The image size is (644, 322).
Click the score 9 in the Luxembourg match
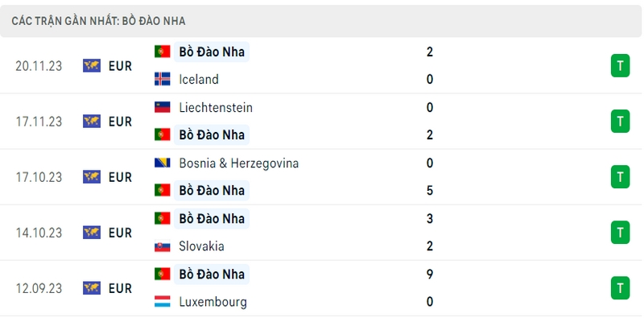point(430,274)
